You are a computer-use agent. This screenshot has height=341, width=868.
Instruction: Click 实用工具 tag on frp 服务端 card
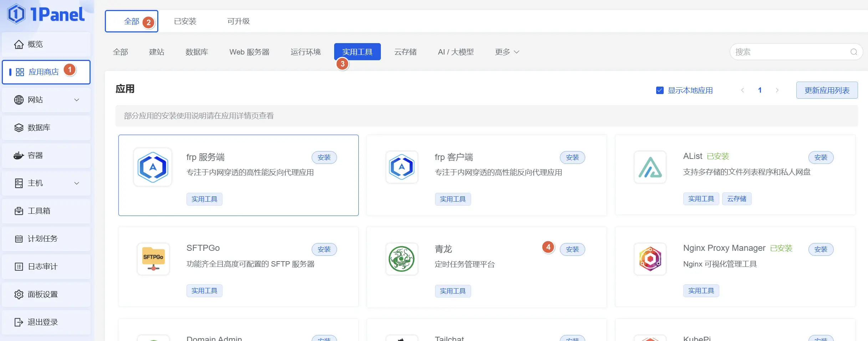204,199
